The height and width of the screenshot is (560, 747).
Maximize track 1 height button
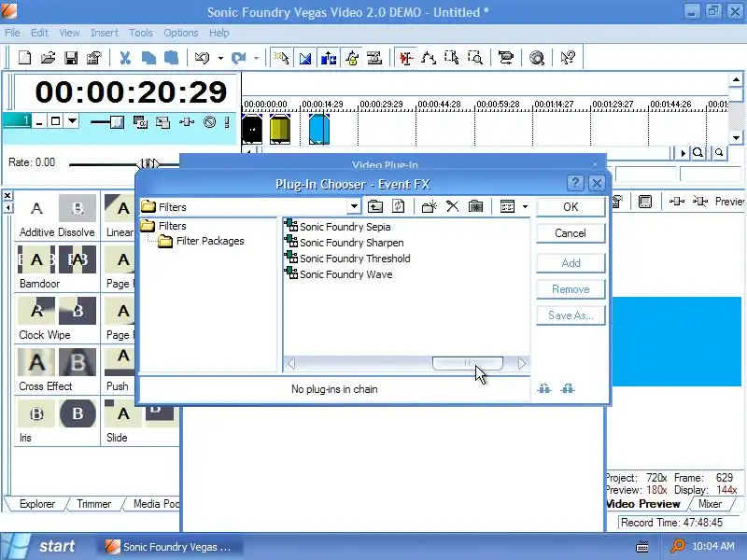(55, 121)
